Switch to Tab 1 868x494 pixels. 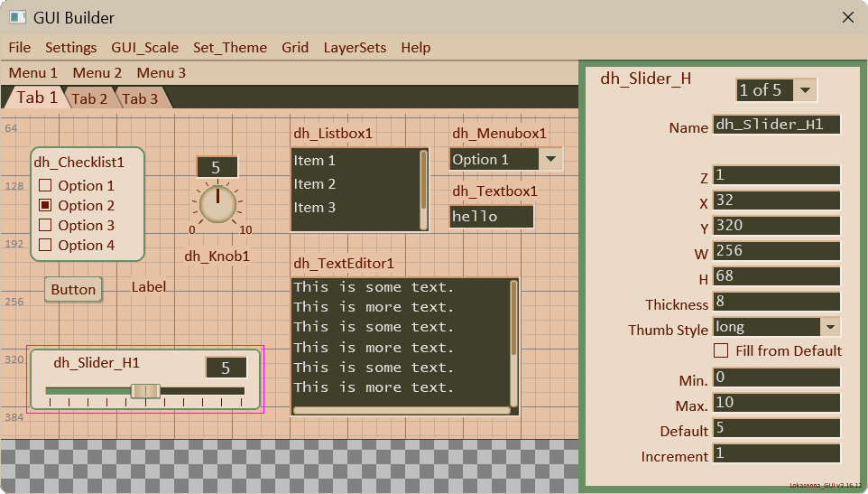coord(35,98)
